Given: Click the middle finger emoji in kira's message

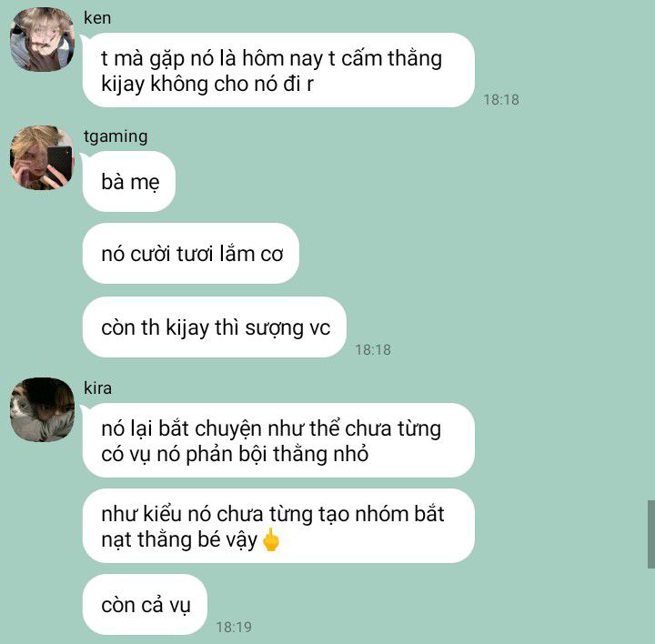Looking at the screenshot, I should (x=271, y=539).
